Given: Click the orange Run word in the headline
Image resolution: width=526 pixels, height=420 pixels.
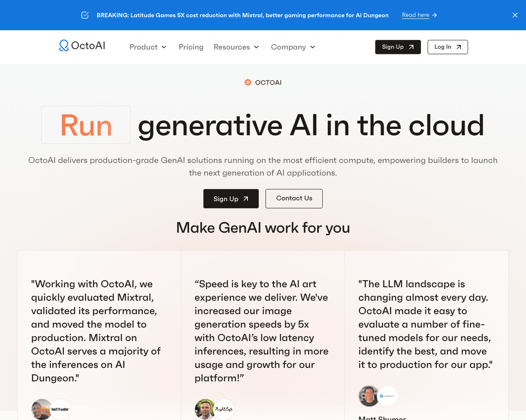Looking at the screenshot, I should click(x=86, y=125).
